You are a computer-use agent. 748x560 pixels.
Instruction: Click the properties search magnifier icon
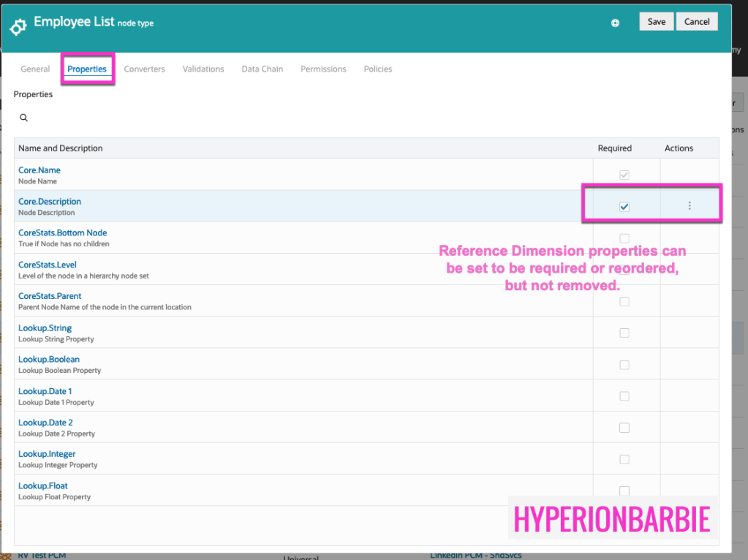(23, 118)
